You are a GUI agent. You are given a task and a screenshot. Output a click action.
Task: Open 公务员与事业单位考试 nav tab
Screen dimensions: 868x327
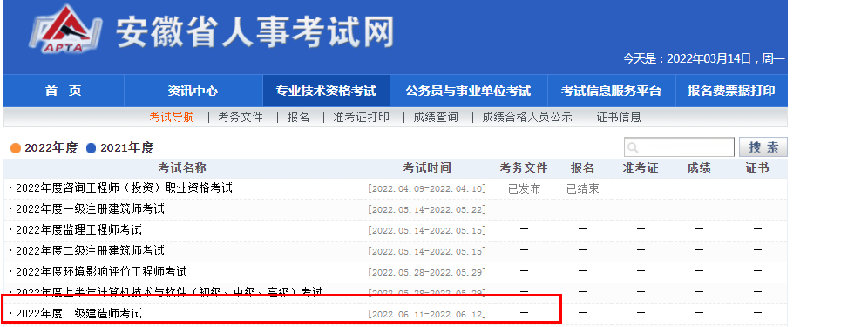tap(468, 91)
